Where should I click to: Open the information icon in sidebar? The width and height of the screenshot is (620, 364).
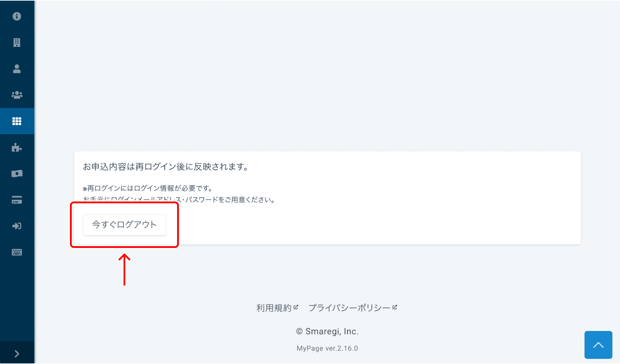[17, 16]
